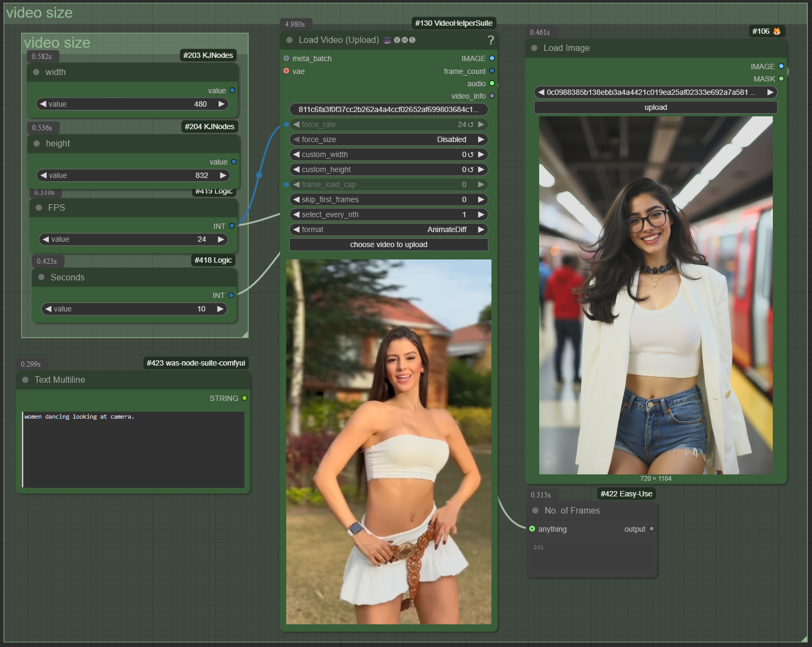812x647 pixels.
Task: Open the format AnimateDiff dropdown
Action: point(389,229)
